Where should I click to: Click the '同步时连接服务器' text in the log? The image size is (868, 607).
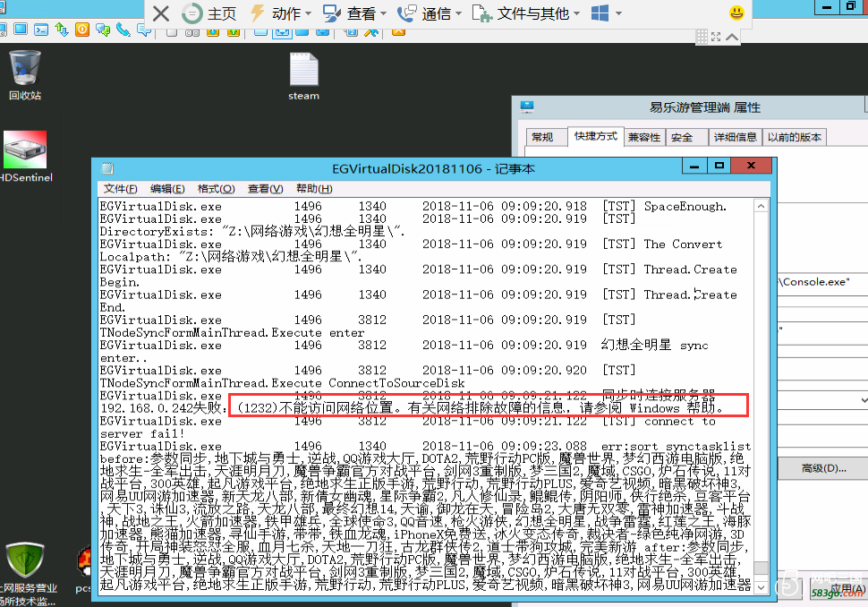(x=659, y=396)
